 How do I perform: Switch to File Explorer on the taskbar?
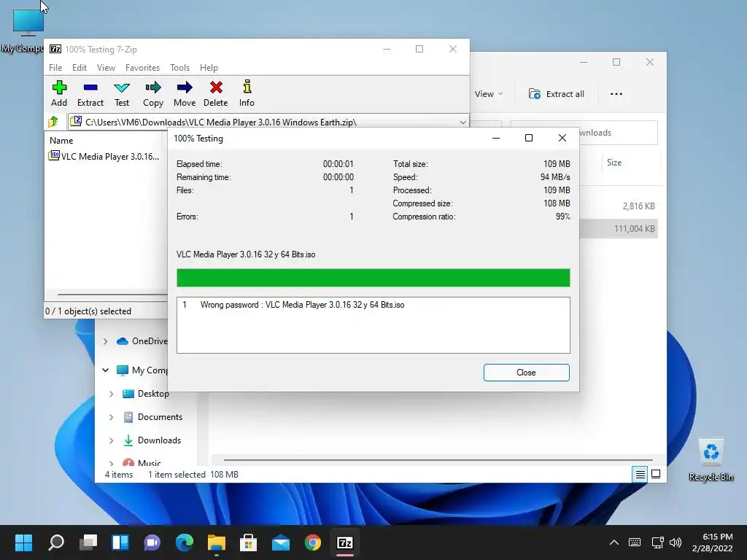point(216,542)
